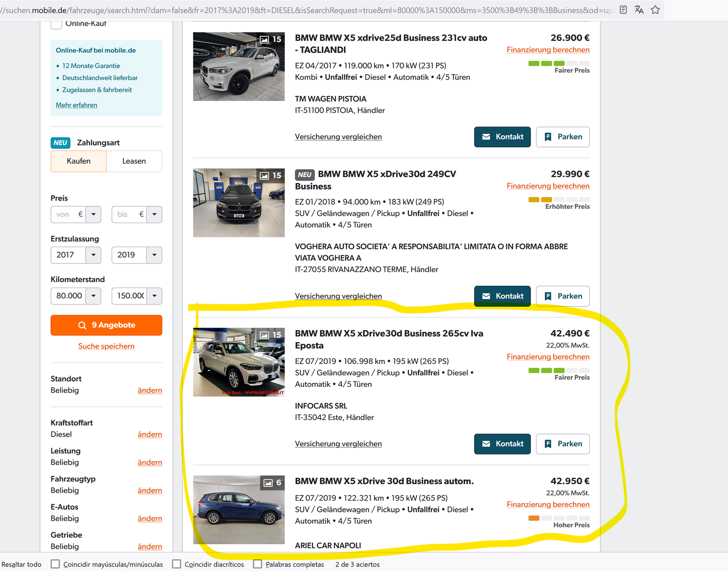Switch to the Leasen payment tab

coord(134,162)
